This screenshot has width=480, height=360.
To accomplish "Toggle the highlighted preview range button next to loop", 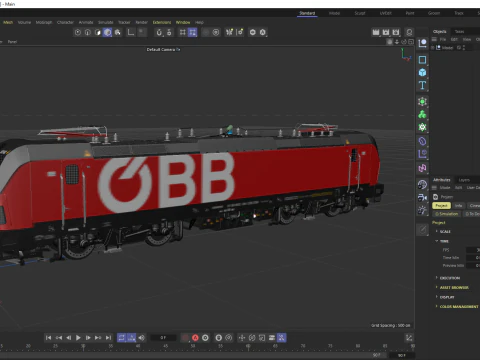I will pyautogui.click(x=132, y=338).
